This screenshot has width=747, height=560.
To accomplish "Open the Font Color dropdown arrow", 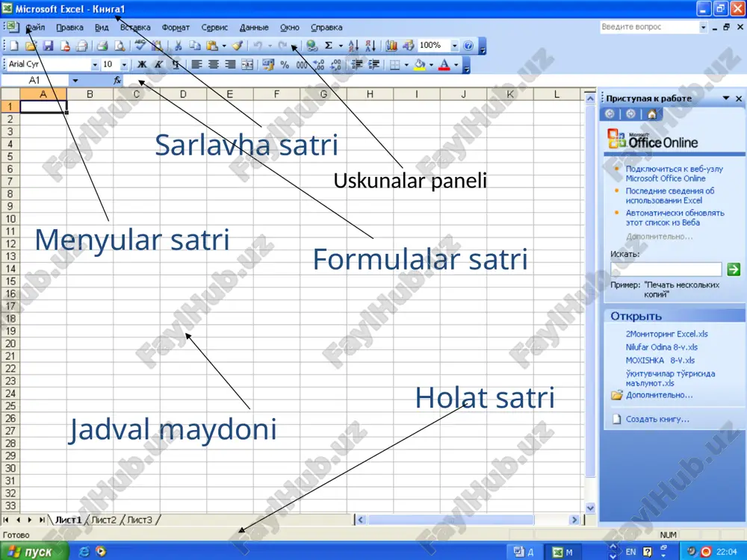I will 456,65.
